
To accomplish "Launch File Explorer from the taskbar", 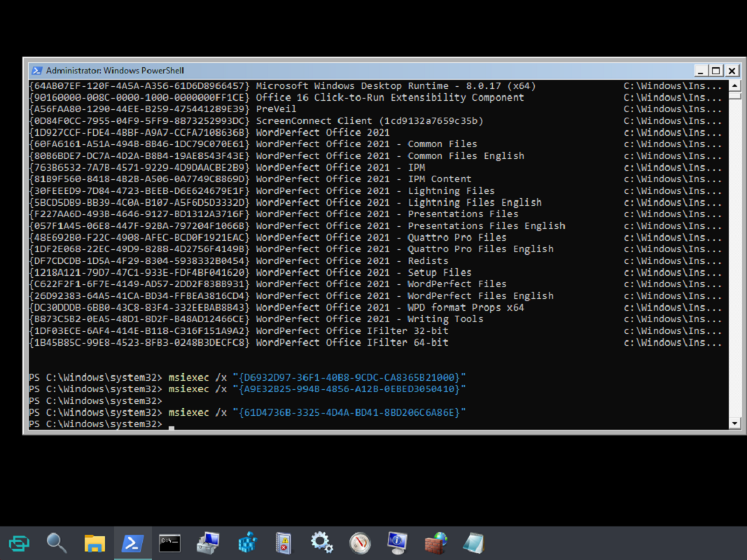I will pyautogui.click(x=95, y=542).
